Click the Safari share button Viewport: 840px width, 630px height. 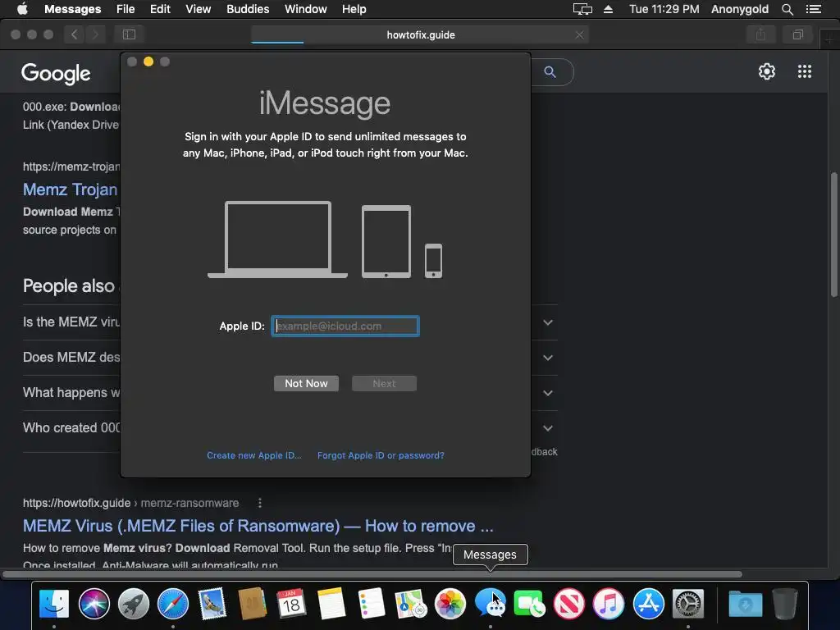760,34
